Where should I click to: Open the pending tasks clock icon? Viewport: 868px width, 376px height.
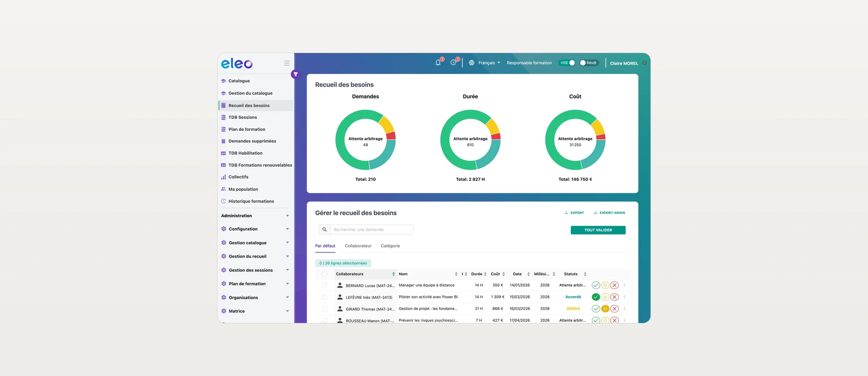click(453, 63)
